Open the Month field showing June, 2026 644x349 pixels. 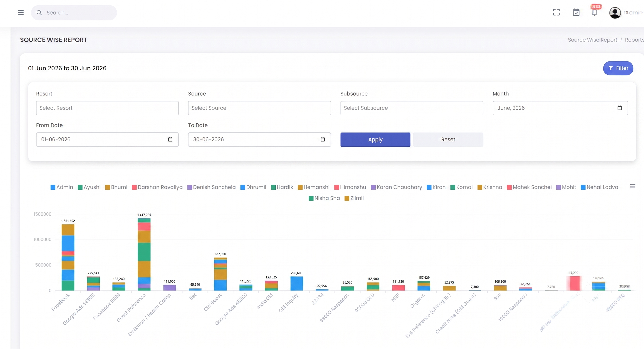[560, 108]
